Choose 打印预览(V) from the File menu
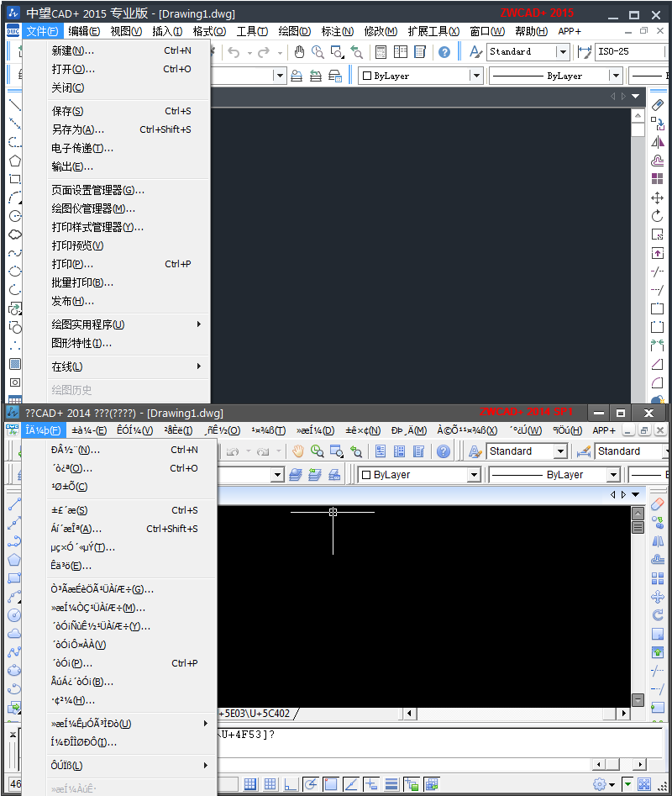The width and height of the screenshot is (672, 796). click(128, 245)
